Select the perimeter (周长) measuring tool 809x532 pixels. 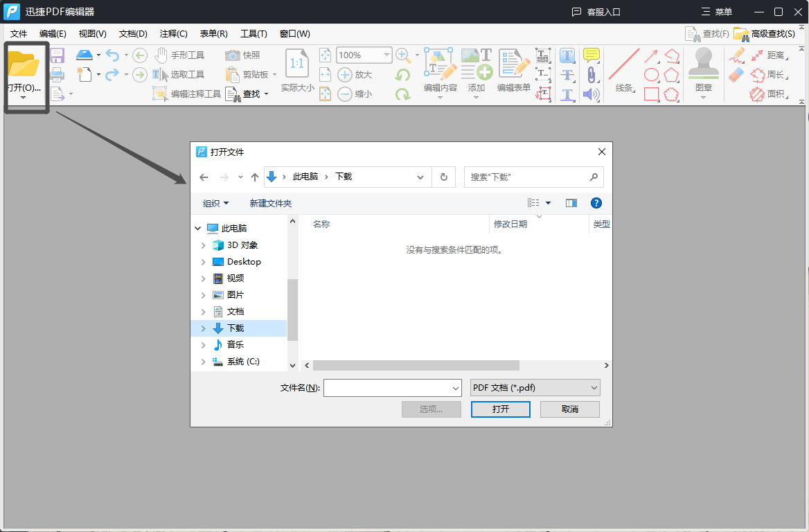click(x=768, y=75)
